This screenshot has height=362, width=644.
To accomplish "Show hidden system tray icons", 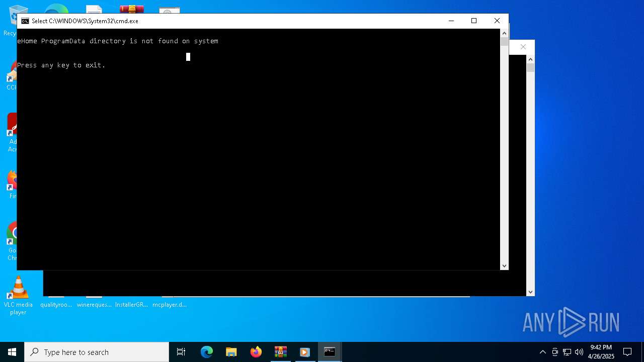I will tap(542, 352).
